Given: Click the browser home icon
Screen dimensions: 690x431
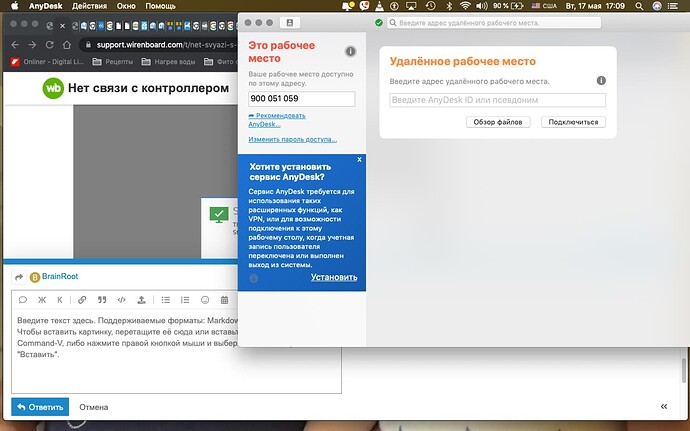Looking at the screenshot, I should point(66,45).
